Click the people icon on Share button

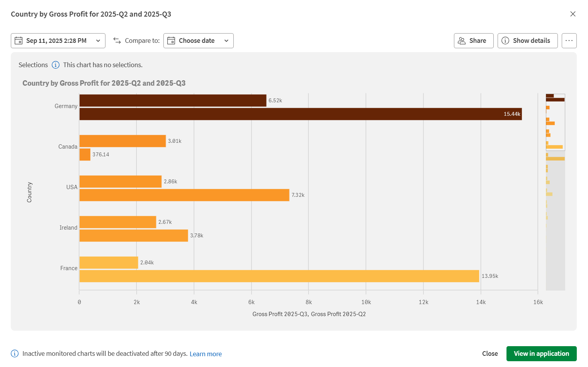(x=461, y=41)
